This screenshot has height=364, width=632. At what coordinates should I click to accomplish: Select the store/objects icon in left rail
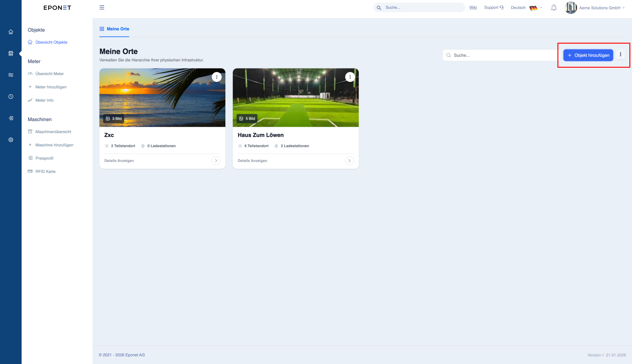click(x=11, y=53)
